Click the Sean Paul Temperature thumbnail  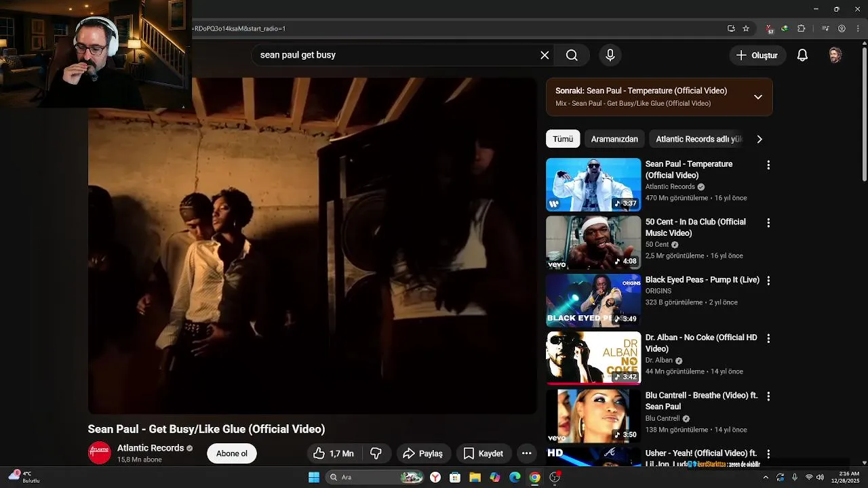593,184
